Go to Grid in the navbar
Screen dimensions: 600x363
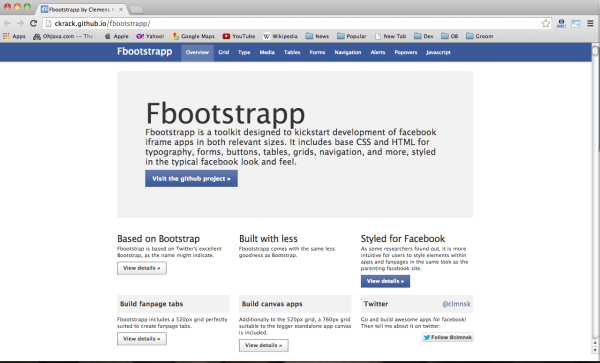pos(223,52)
